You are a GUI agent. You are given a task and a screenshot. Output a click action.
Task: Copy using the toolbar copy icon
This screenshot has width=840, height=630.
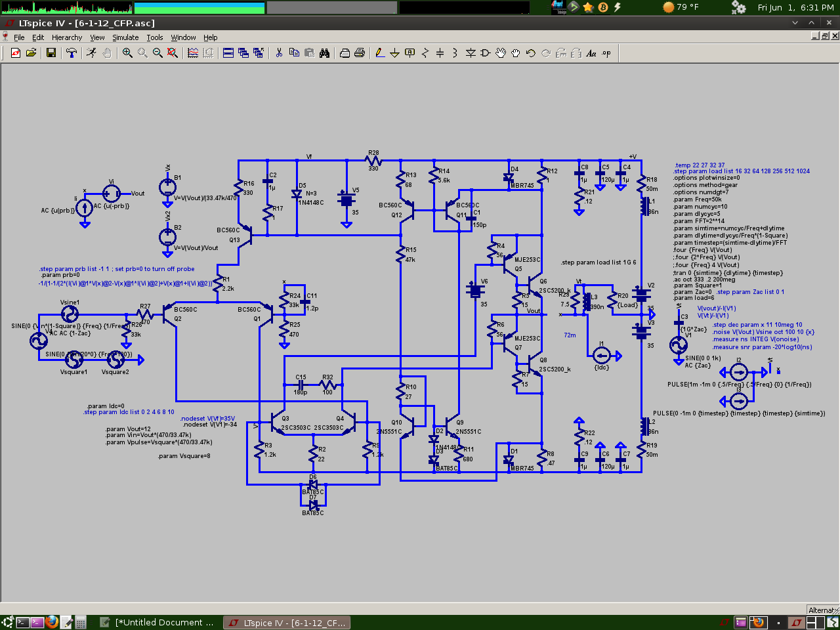pyautogui.click(x=294, y=52)
